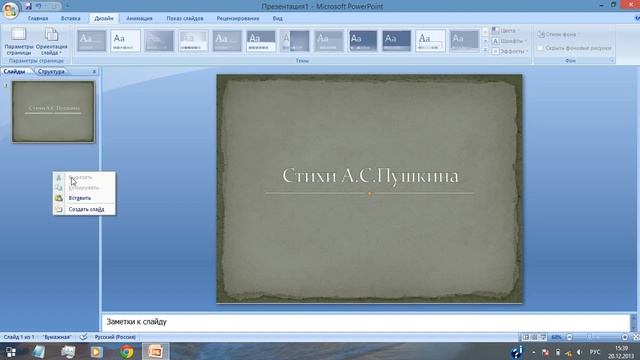Switch to Normal view icon in status bar
The width and height of the screenshot is (640, 360).
pos(526,337)
